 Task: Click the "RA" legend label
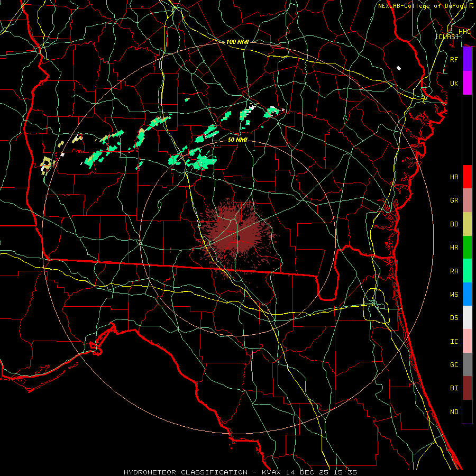(x=454, y=271)
